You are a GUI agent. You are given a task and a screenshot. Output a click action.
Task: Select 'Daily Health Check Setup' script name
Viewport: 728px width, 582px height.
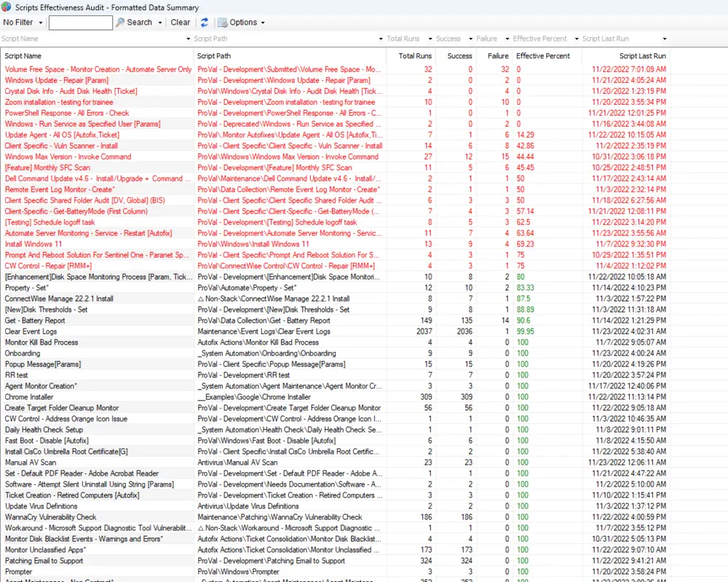44,430
